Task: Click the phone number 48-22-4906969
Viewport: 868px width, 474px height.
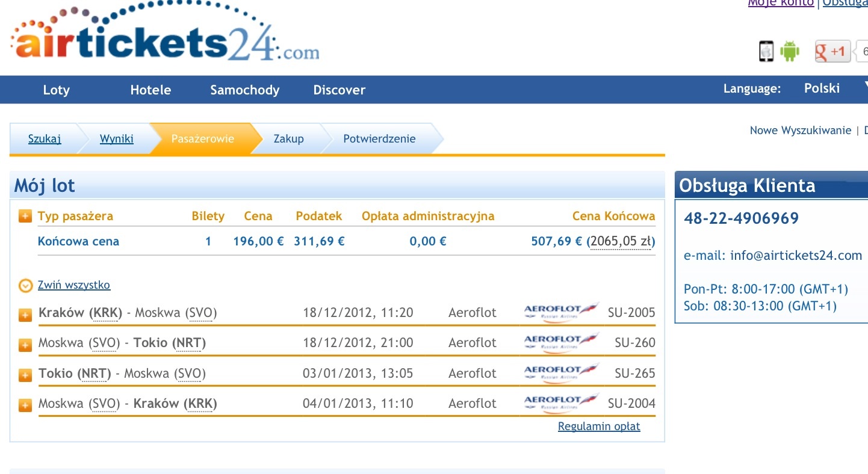Action: click(x=742, y=218)
